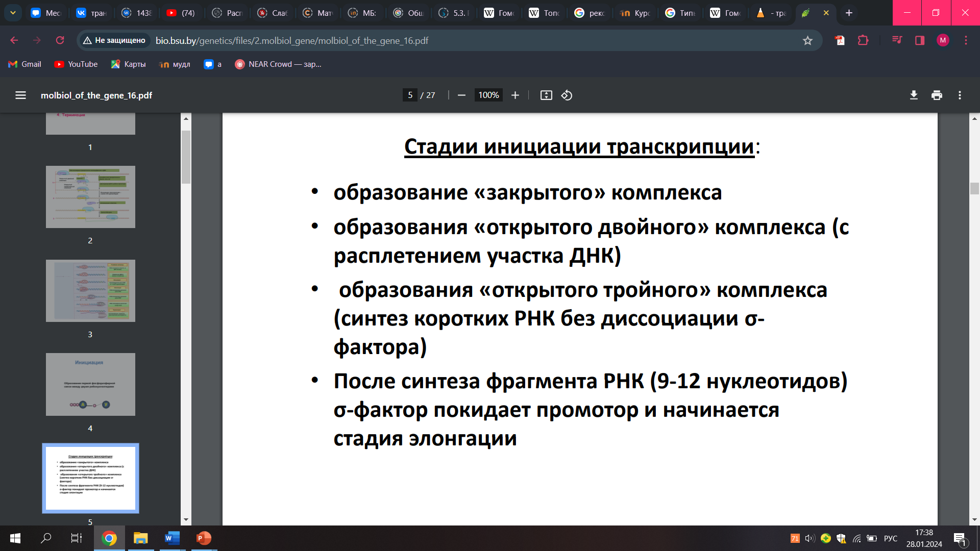The width and height of the screenshot is (980, 551).
Task: Open Word from taskbar
Action: 172,538
